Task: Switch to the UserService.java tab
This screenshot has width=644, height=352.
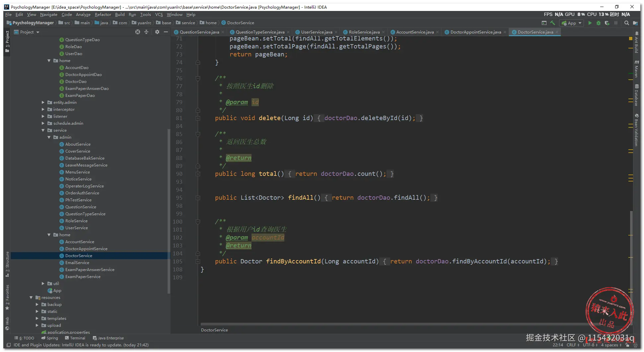Action: pos(316,32)
